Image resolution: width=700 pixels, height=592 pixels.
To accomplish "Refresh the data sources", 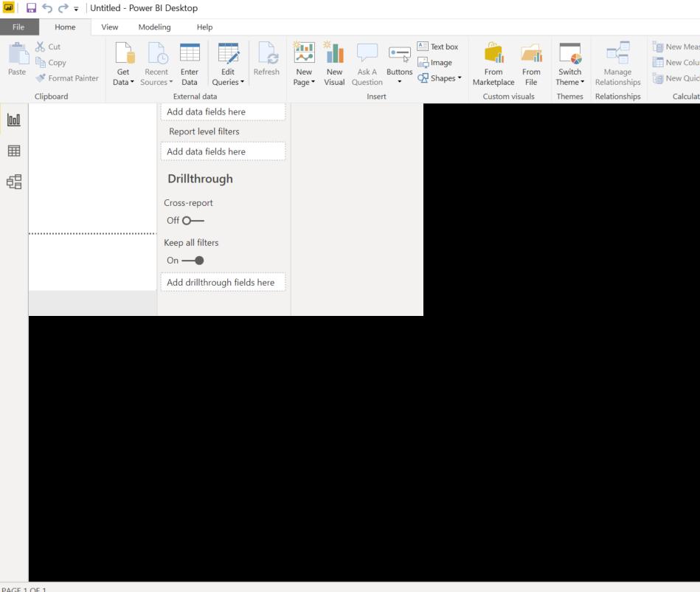I will [266, 62].
